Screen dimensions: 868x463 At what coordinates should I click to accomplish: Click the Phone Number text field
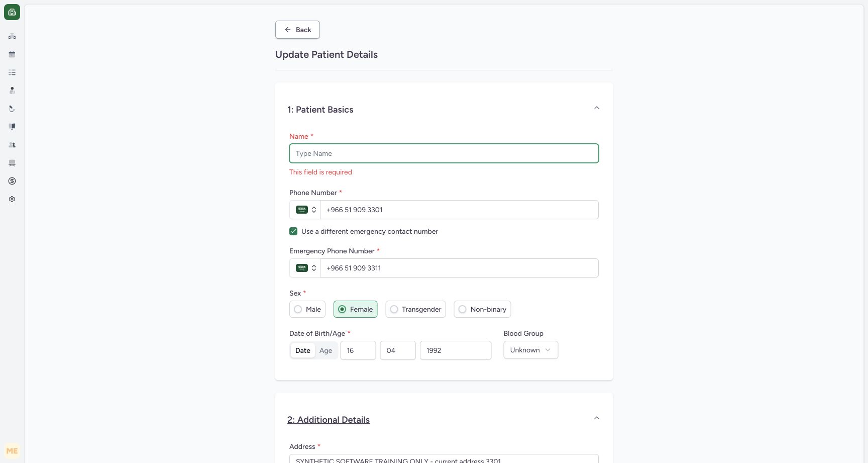(459, 210)
